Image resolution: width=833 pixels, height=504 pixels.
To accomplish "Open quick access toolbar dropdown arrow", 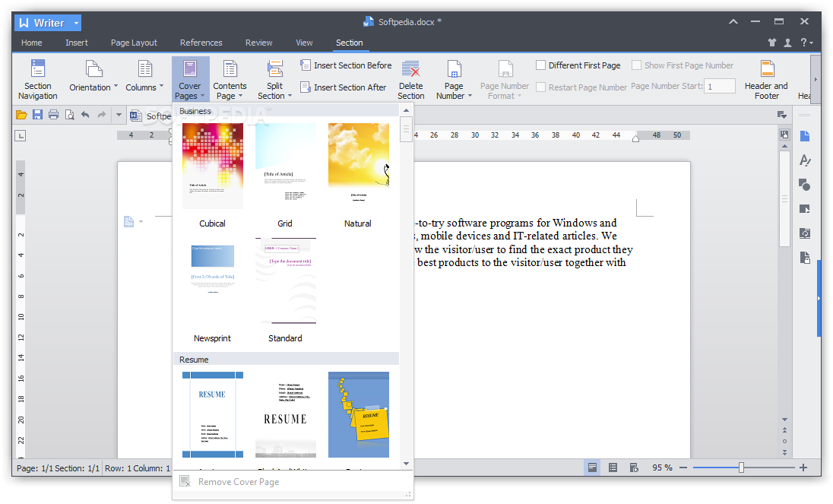I will (x=119, y=115).
